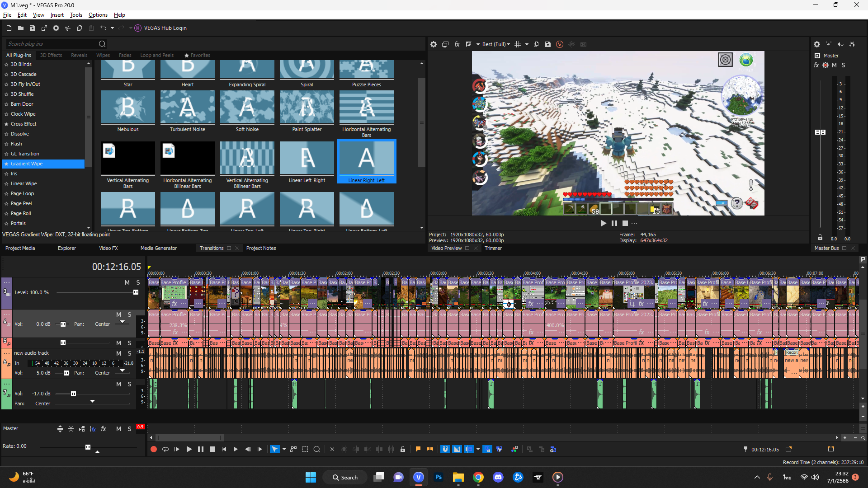
Task: Create a new project with the blank page icon
Action: [x=9, y=28]
